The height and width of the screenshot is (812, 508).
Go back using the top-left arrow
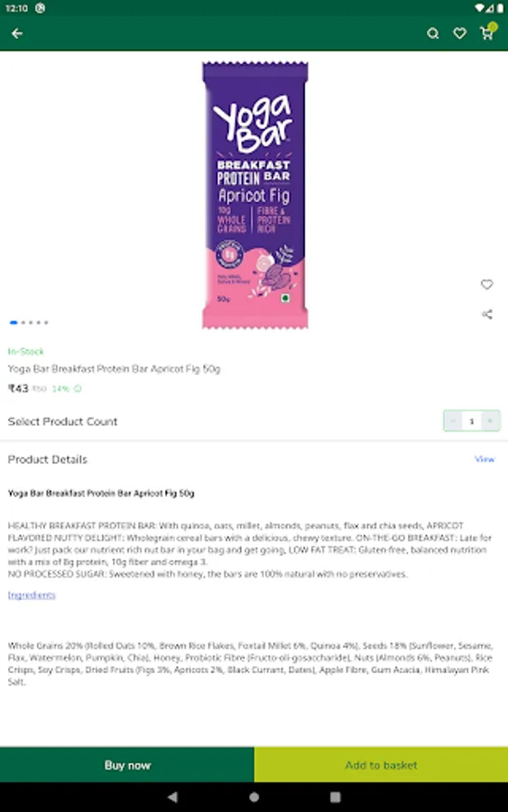point(17,33)
